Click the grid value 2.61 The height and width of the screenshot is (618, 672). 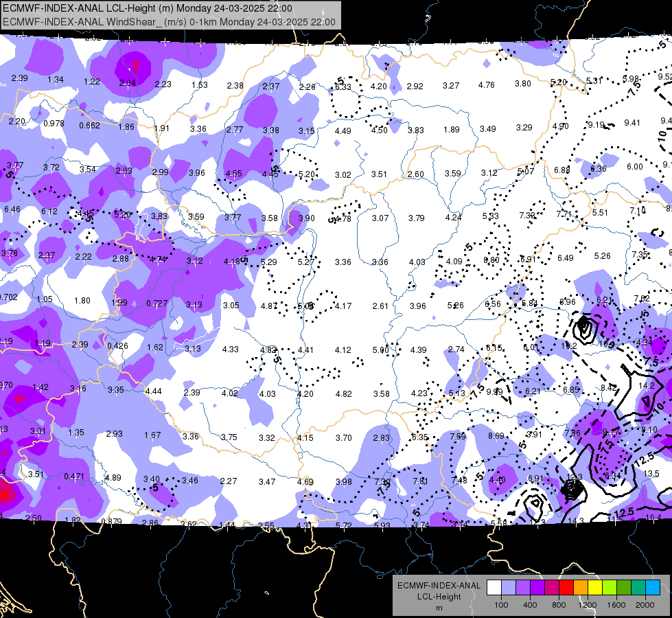point(380,306)
